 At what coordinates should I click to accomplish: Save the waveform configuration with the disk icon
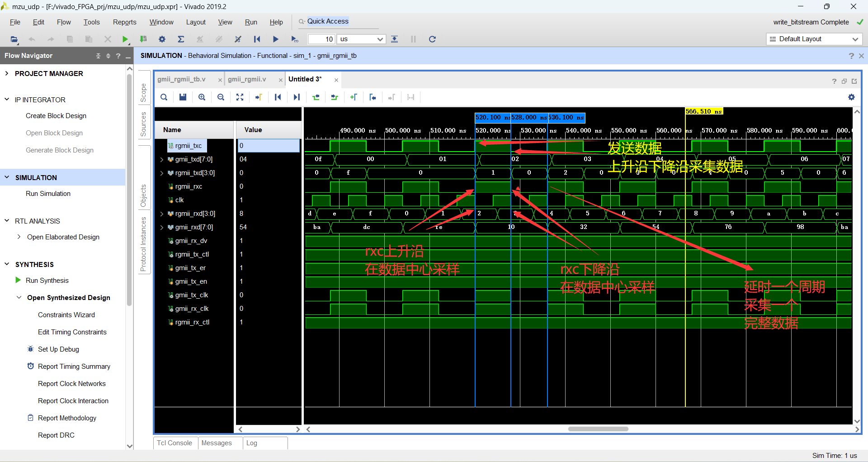(183, 97)
